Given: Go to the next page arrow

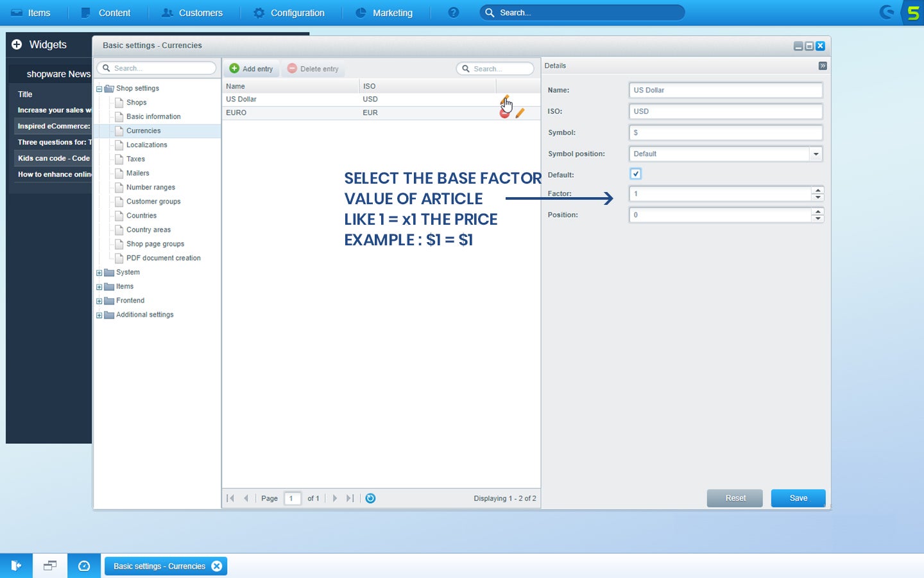Looking at the screenshot, I should point(335,498).
